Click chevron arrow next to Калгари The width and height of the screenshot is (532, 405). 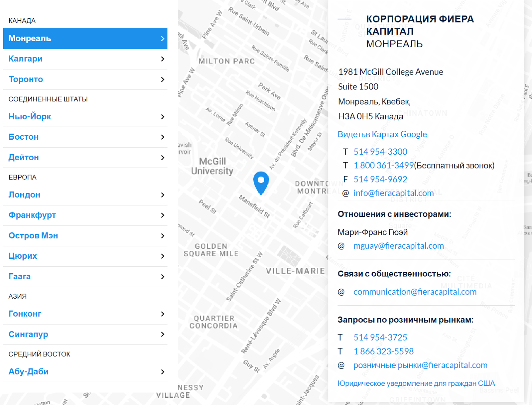[x=163, y=59]
